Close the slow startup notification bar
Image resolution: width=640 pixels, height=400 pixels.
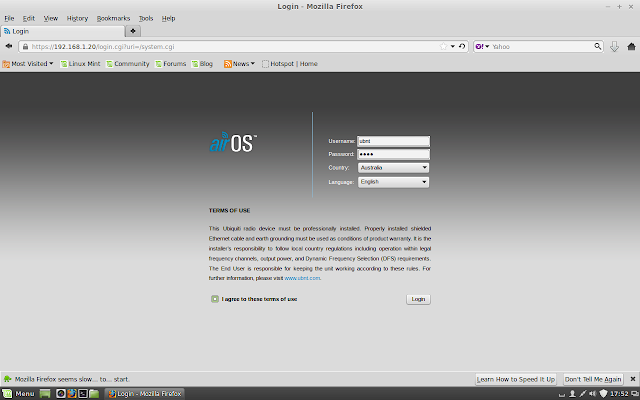click(x=633, y=379)
